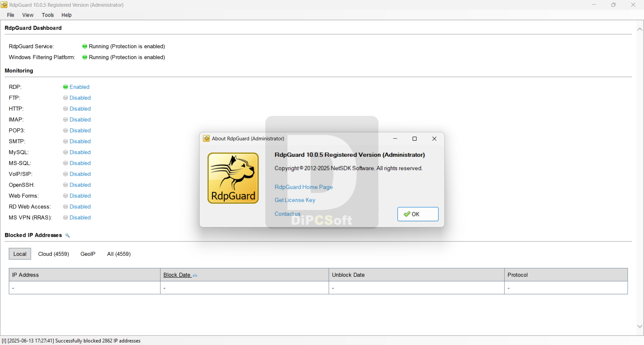Sort by the Protocol column header
Viewport: 644px width, 345px height.
[x=566, y=275]
